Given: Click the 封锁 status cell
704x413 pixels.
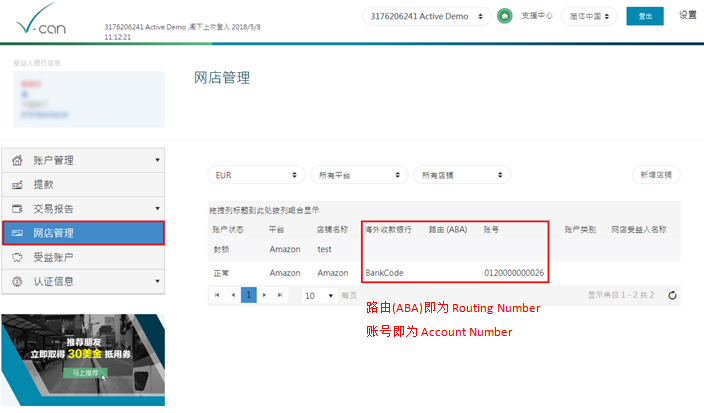Looking at the screenshot, I should click(221, 249).
